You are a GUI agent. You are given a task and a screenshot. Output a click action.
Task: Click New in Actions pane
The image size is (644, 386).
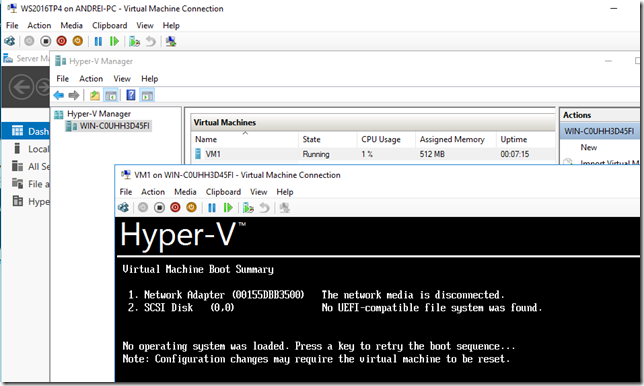(589, 147)
